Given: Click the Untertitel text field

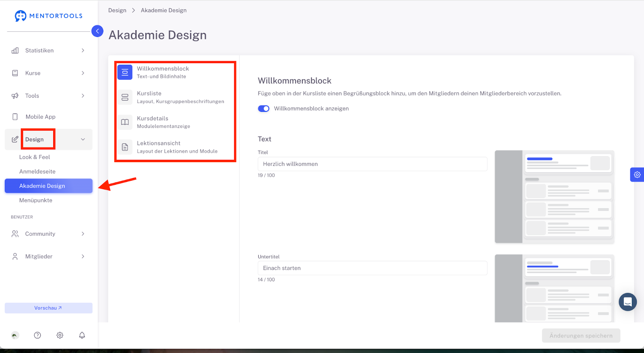Looking at the screenshot, I should pyautogui.click(x=372, y=268).
